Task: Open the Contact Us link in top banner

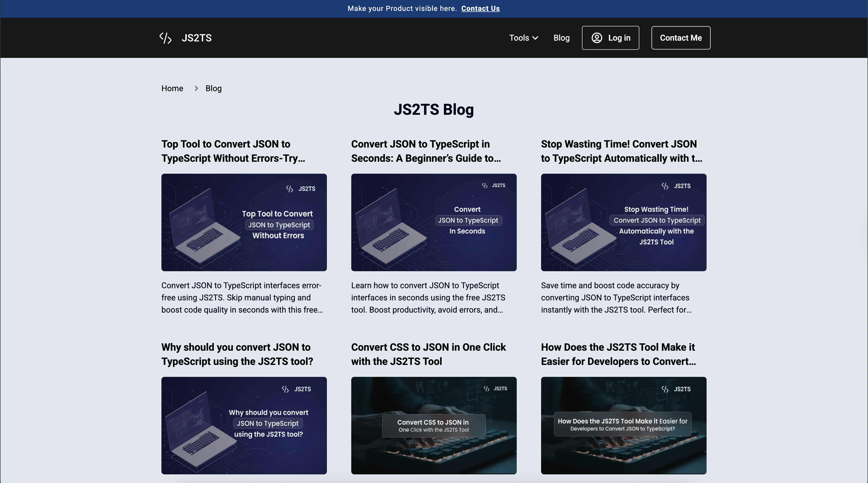Action: [480, 9]
